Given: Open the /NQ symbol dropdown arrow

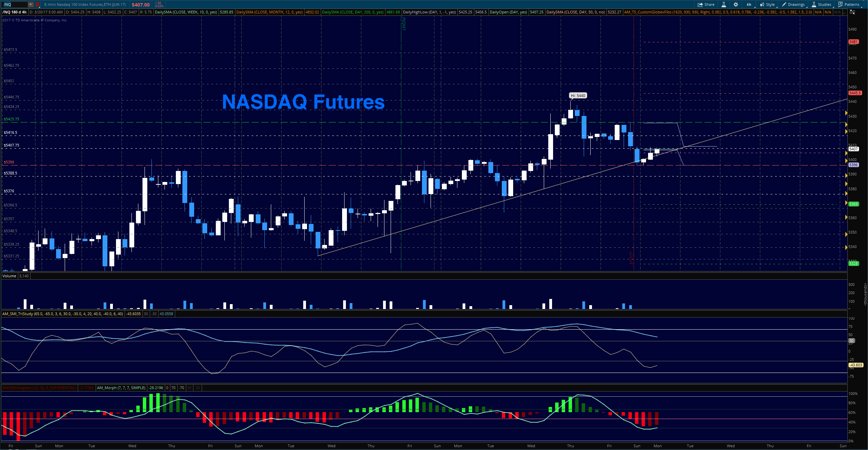Looking at the screenshot, I should pos(30,4).
